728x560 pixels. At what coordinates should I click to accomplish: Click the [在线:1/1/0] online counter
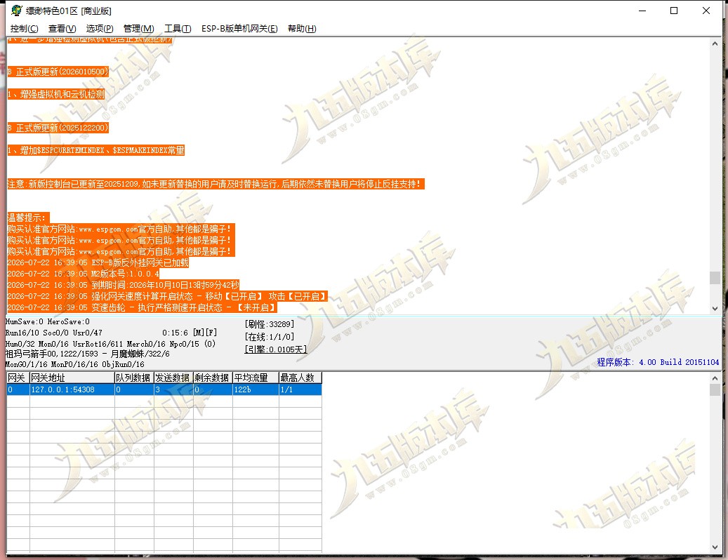[x=270, y=337]
